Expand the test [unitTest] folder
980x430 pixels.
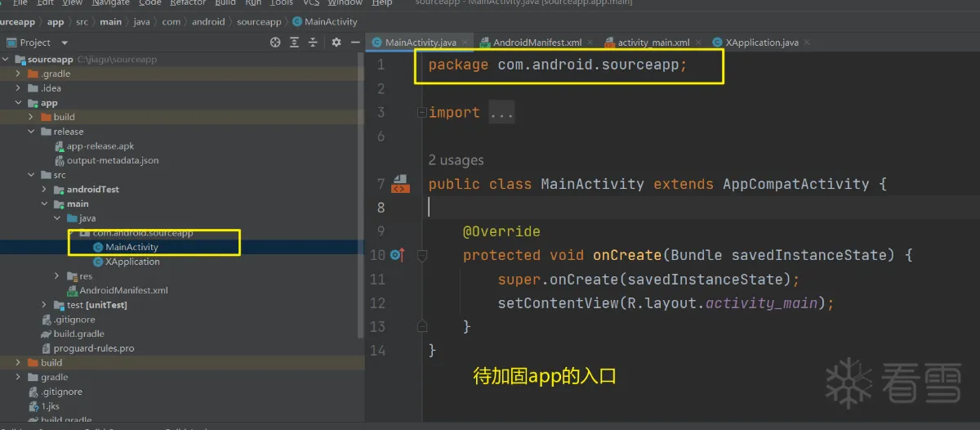(44, 305)
